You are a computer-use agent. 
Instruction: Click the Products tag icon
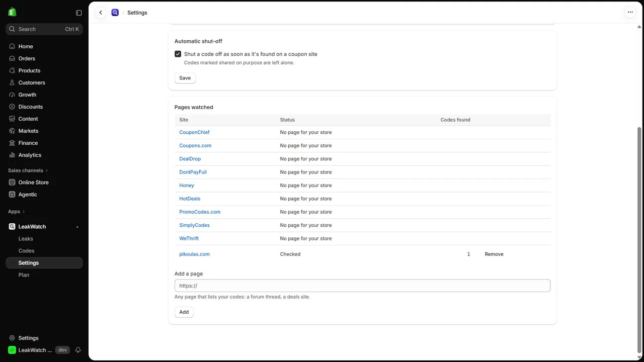12,70
